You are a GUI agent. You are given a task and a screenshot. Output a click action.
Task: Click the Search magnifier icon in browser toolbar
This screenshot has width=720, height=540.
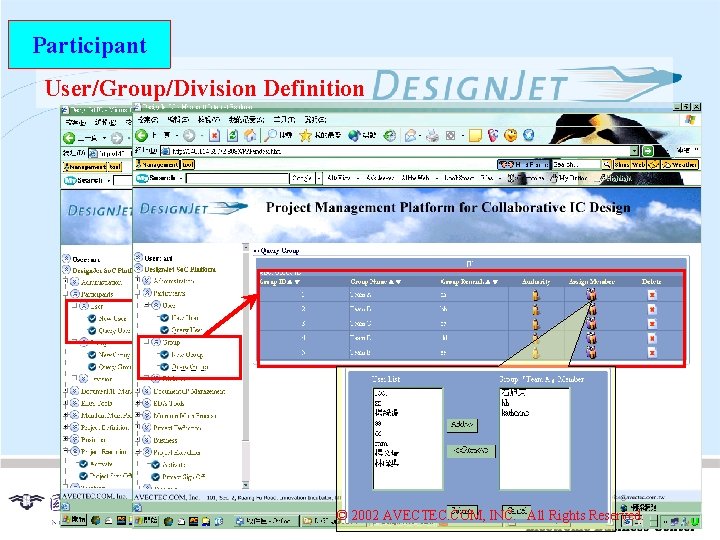[x=271, y=135]
